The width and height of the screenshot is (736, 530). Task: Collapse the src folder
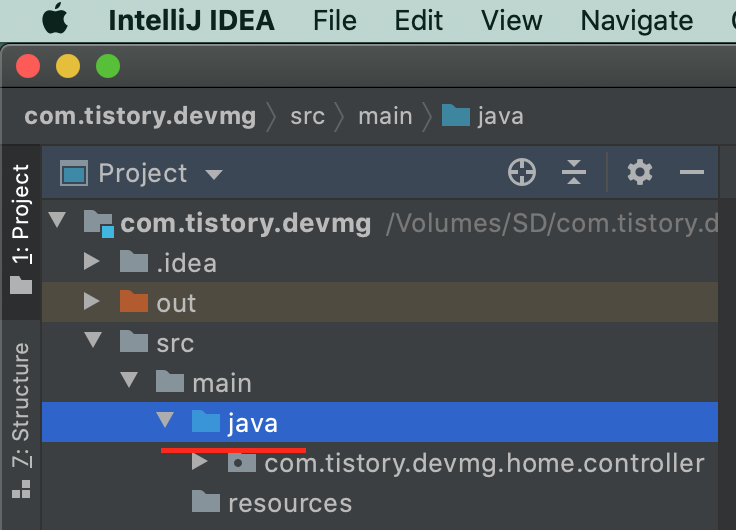coord(93,340)
